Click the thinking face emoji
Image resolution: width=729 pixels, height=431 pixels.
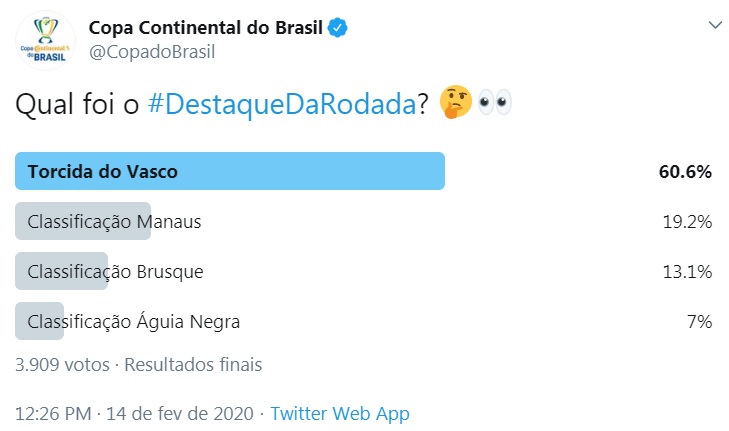click(456, 105)
